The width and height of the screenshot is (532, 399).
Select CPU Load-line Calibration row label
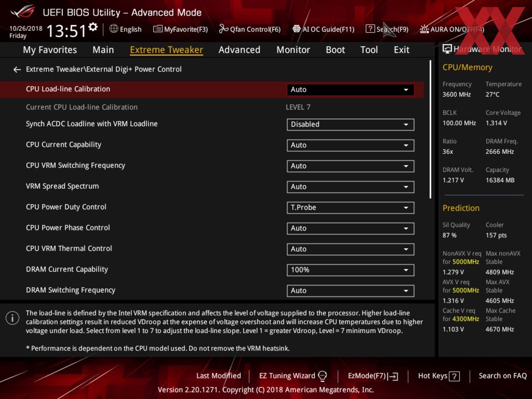[x=68, y=89]
